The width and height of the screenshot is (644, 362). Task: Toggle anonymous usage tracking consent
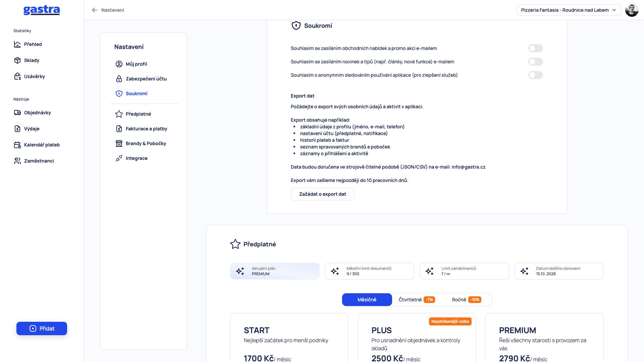535,75
